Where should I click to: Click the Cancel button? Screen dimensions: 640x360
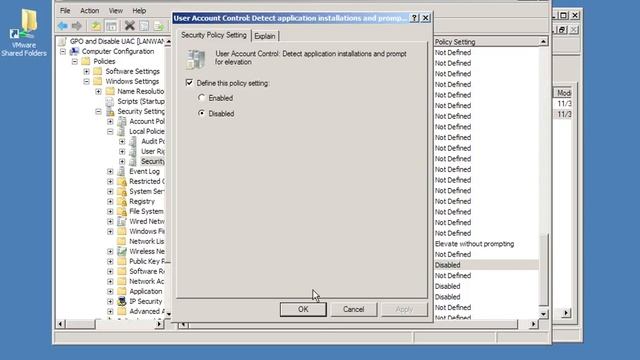tap(353, 309)
